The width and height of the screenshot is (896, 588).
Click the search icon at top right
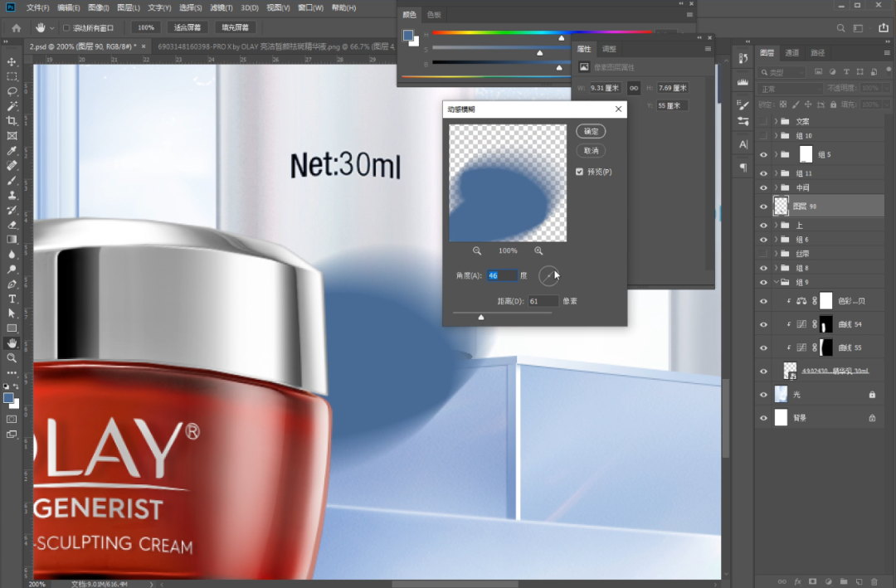(x=840, y=28)
